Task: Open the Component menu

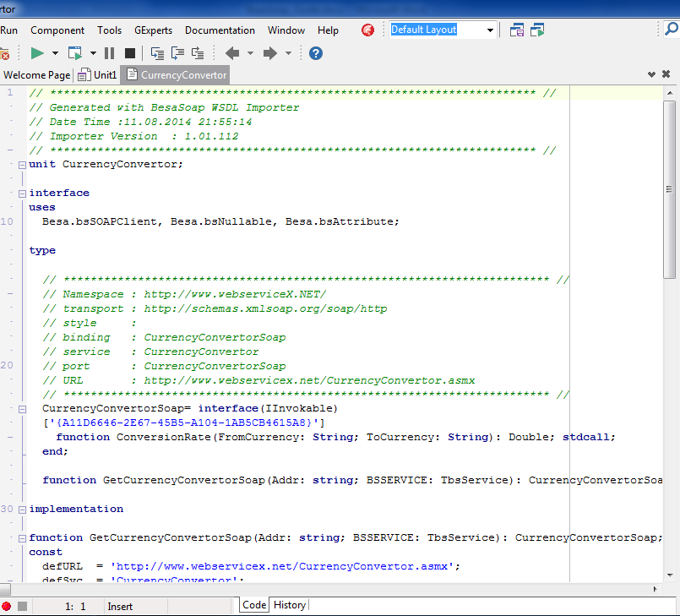Action: pos(57,30)
